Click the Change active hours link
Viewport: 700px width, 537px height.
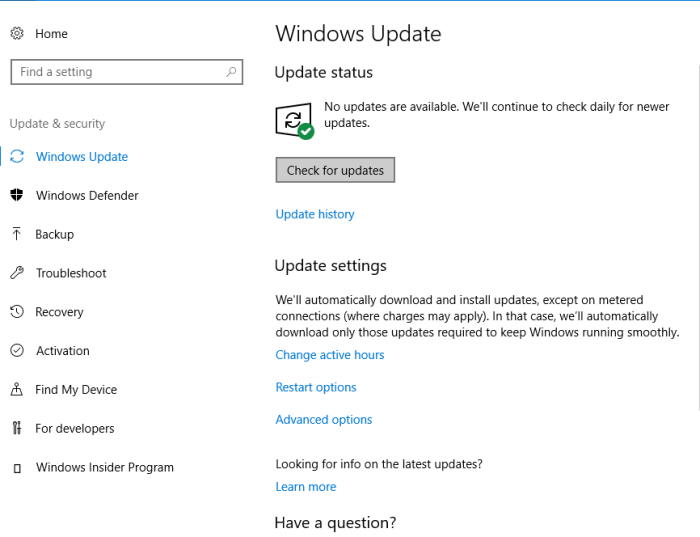pyautogui.click(x=329, y=355)
